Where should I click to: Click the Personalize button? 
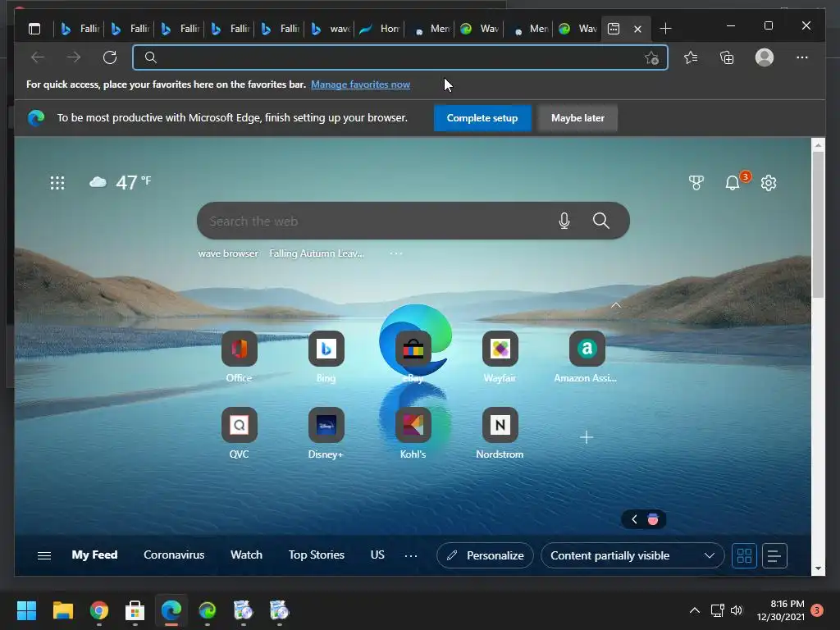click(x=485, y=555)
